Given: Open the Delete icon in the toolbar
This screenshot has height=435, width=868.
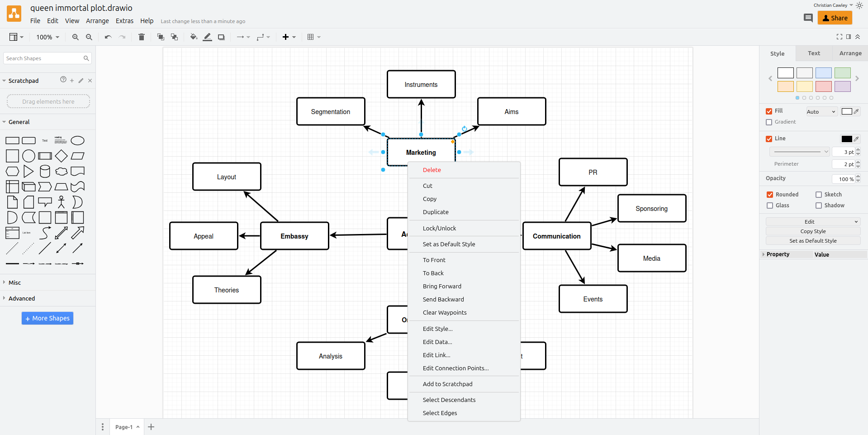Looking at the screenshot, I should 141,37.
